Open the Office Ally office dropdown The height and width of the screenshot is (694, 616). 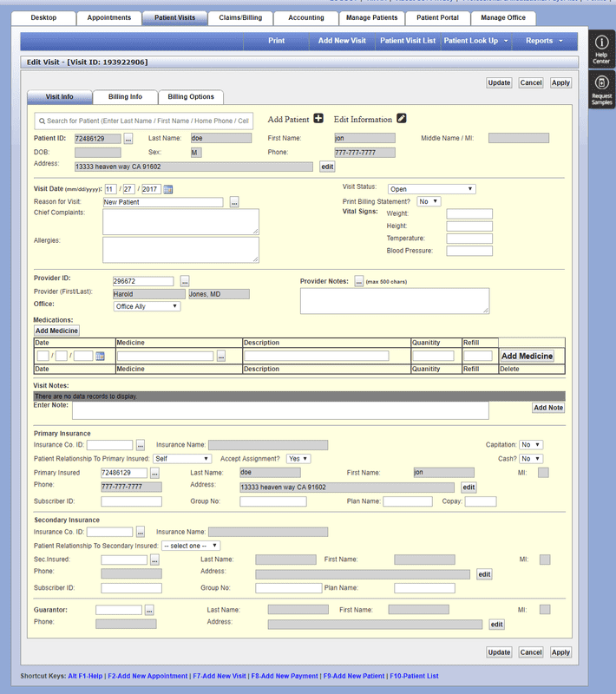coord(147,306)
